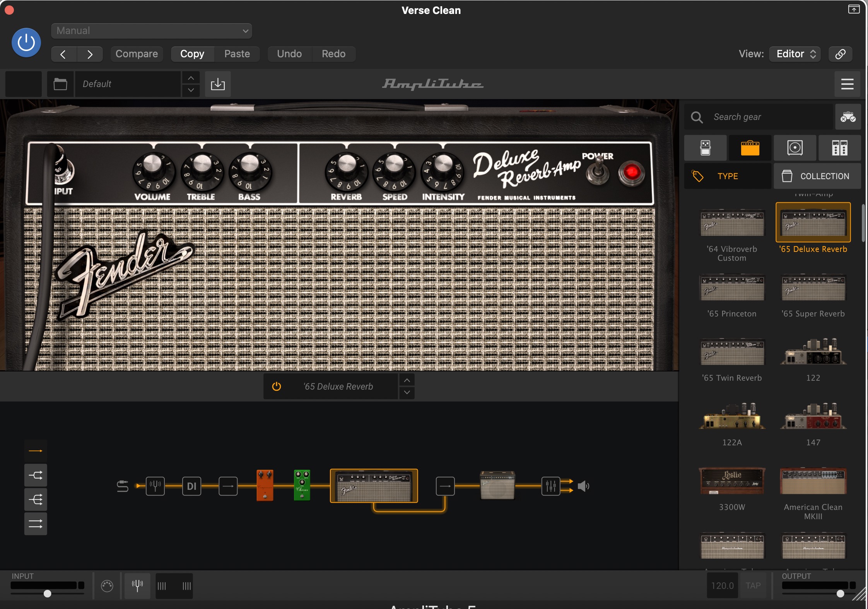Open the mixer block in chain
868x609 pixels.
coord(551,486)
